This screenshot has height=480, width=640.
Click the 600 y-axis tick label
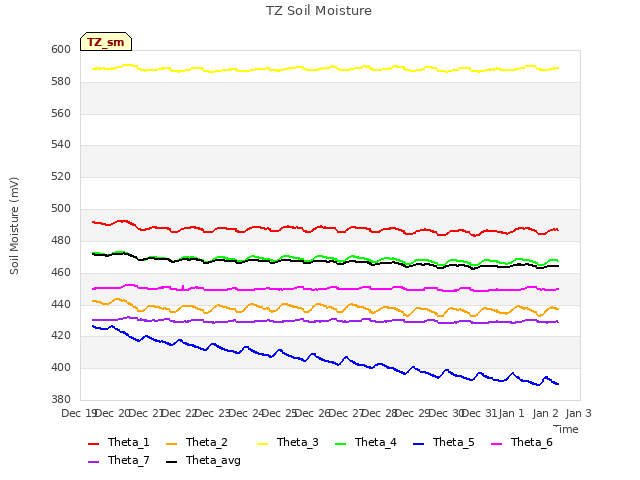(61, 49)
